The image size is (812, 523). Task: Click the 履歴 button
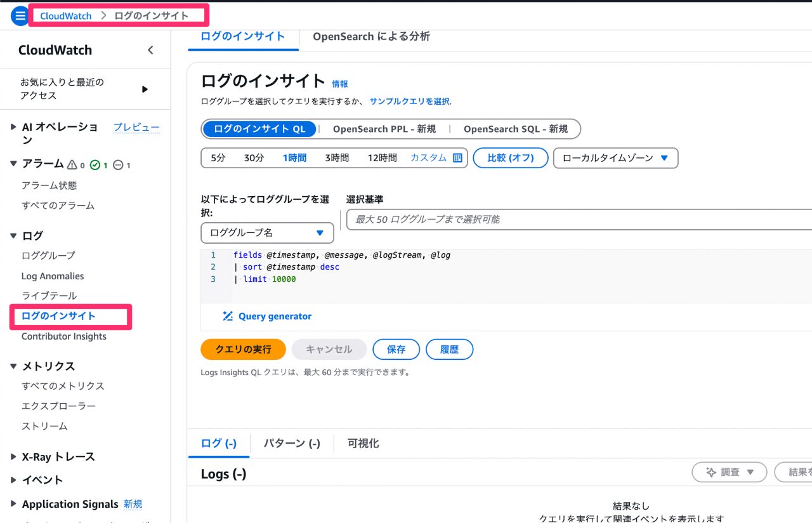(x=449, y=349)
